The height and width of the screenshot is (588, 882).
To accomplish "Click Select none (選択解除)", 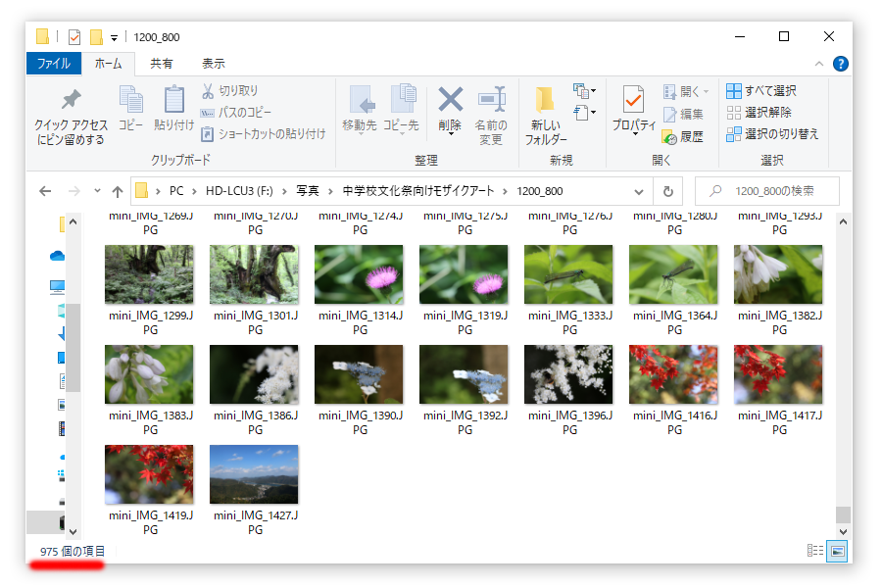I will [759, 113].
